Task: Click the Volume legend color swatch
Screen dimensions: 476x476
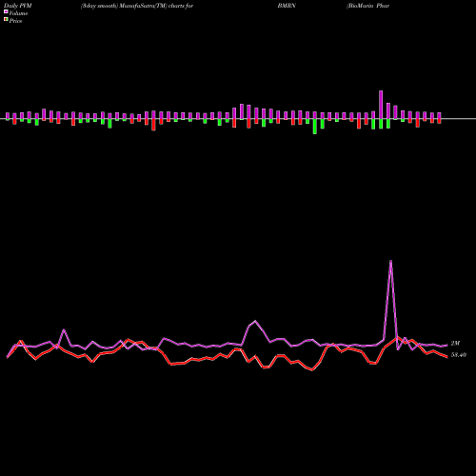Action: point(6,11)
